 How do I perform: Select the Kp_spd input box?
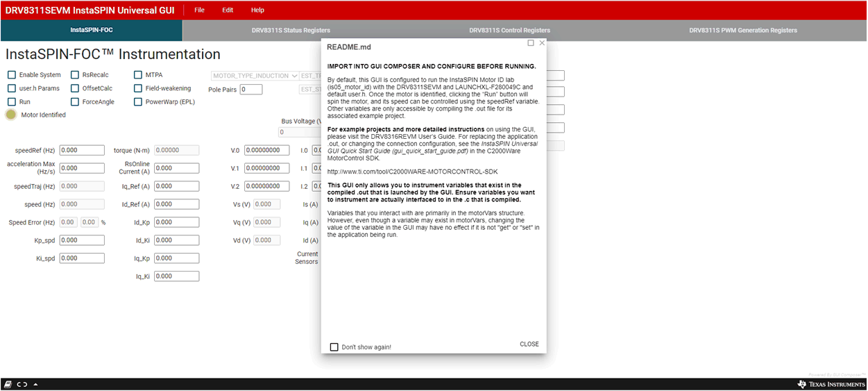coord(82,240)
